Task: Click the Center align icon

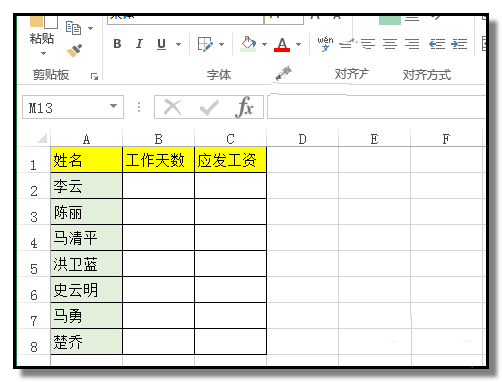Action: click(x=390, y=44)
